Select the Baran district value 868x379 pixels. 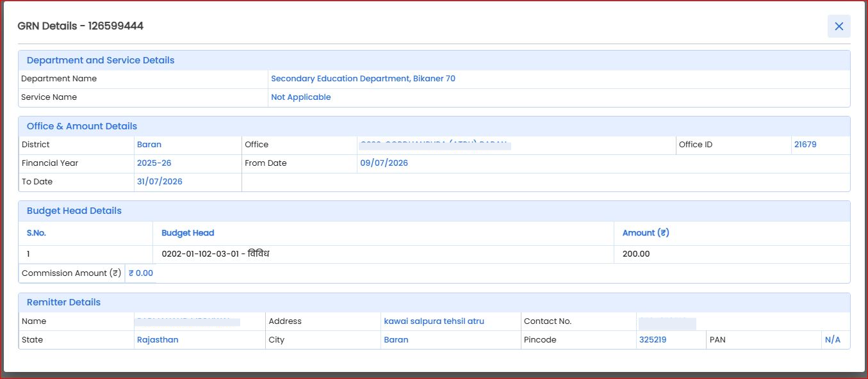(149, 145)
